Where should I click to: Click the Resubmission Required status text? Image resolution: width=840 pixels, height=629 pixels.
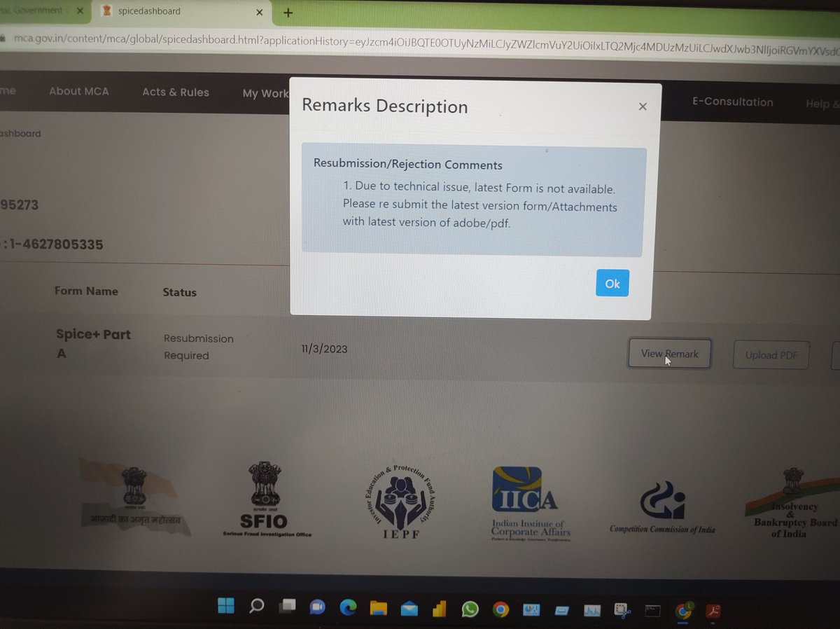(199, 347)
